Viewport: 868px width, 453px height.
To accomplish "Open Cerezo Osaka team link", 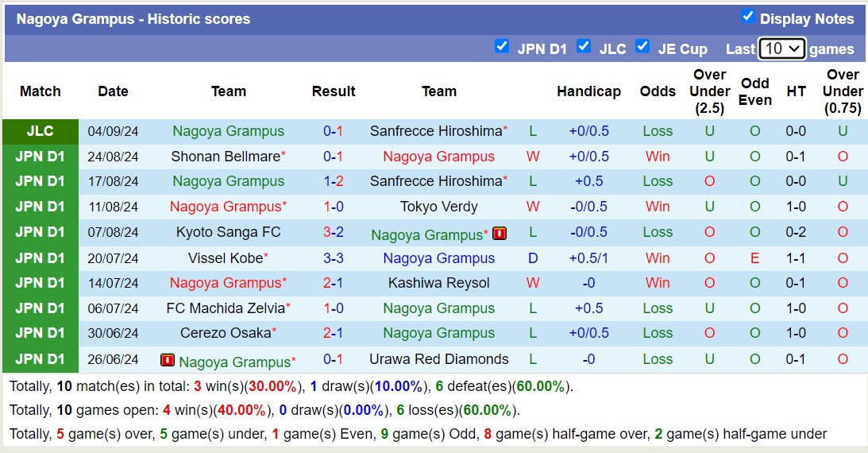I will click(x=226, y=333).
